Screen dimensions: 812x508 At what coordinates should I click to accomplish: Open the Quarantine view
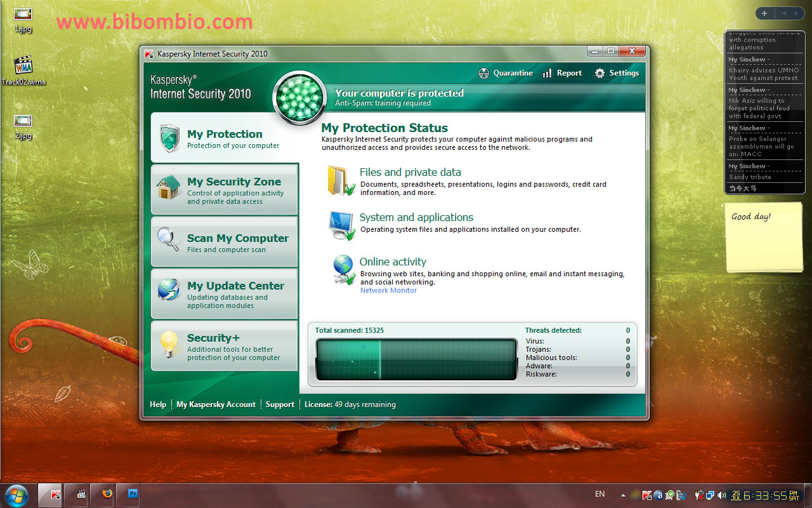[x=505, y=73]
